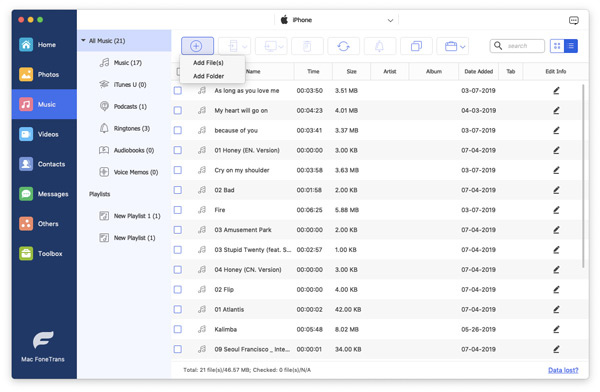
Task: Sort by Size column header
Action: 351,72
